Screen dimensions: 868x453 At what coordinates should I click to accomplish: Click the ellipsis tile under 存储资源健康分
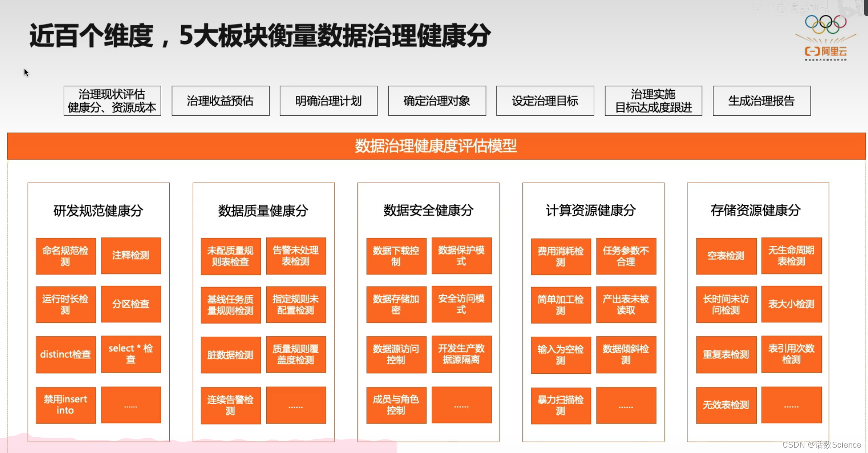click(x=792, y=405)
